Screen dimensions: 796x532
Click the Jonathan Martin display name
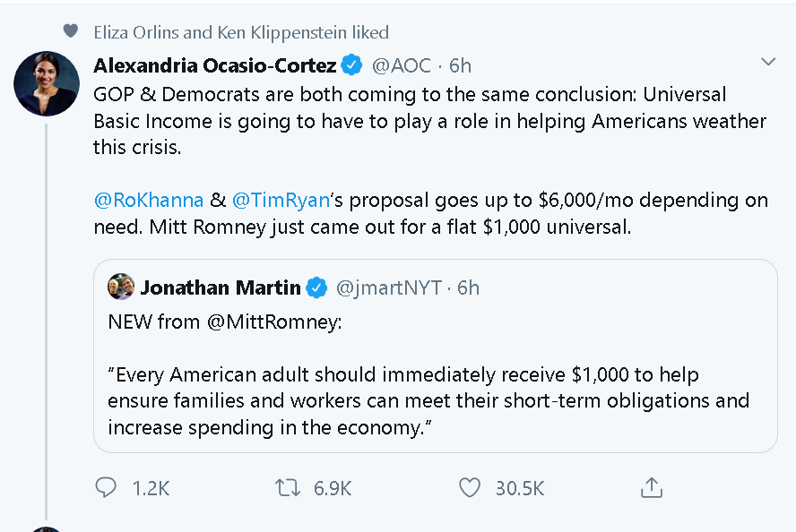point(221,287)
